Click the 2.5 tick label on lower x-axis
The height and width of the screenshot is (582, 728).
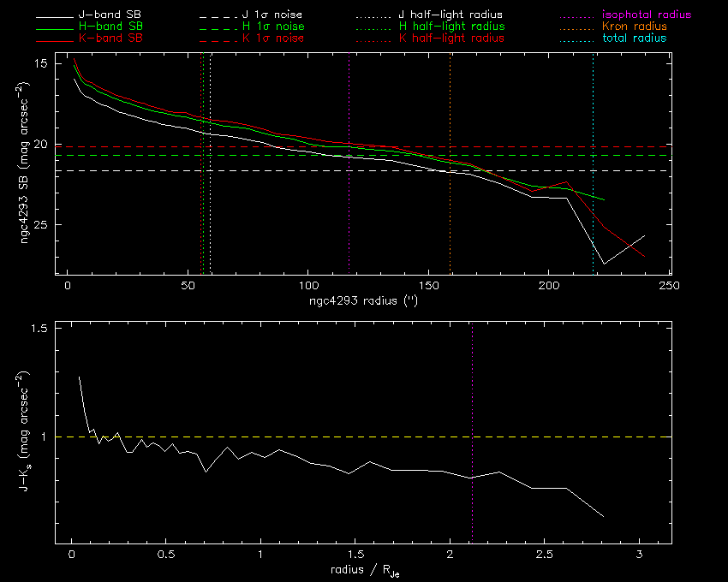pyautogui.click(x=544, y=556)
